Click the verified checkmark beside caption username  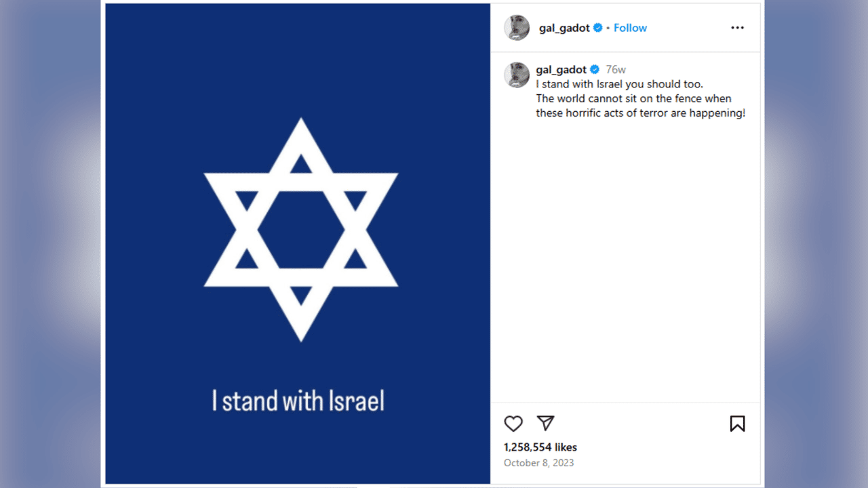pos(594,68)
